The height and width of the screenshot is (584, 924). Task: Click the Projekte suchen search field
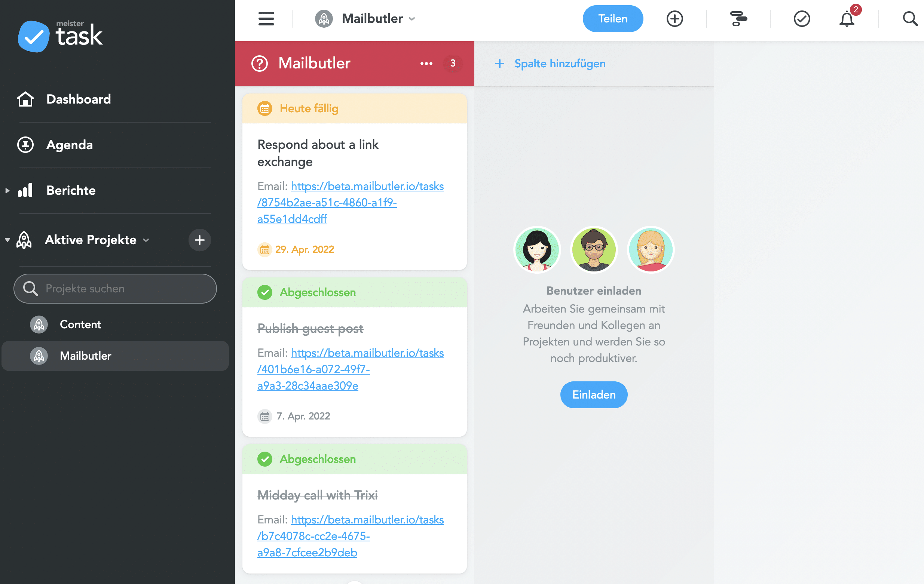115,289
